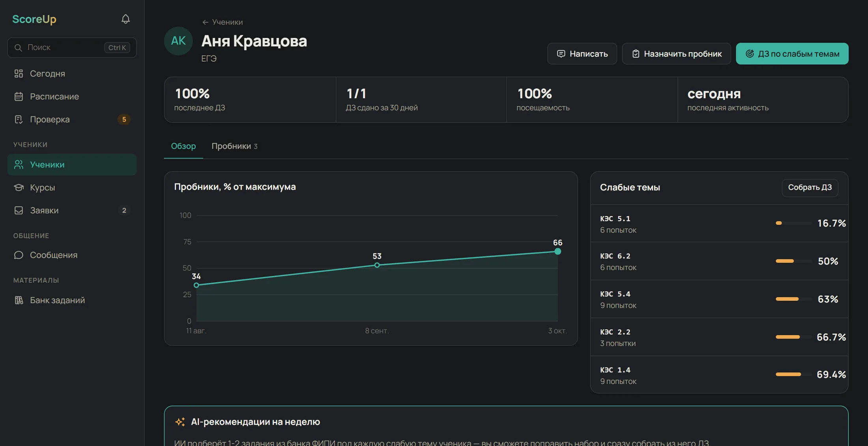This screenshot has width=868, height=446.
Task: Open Проверка review section
Action: point(72,119)
